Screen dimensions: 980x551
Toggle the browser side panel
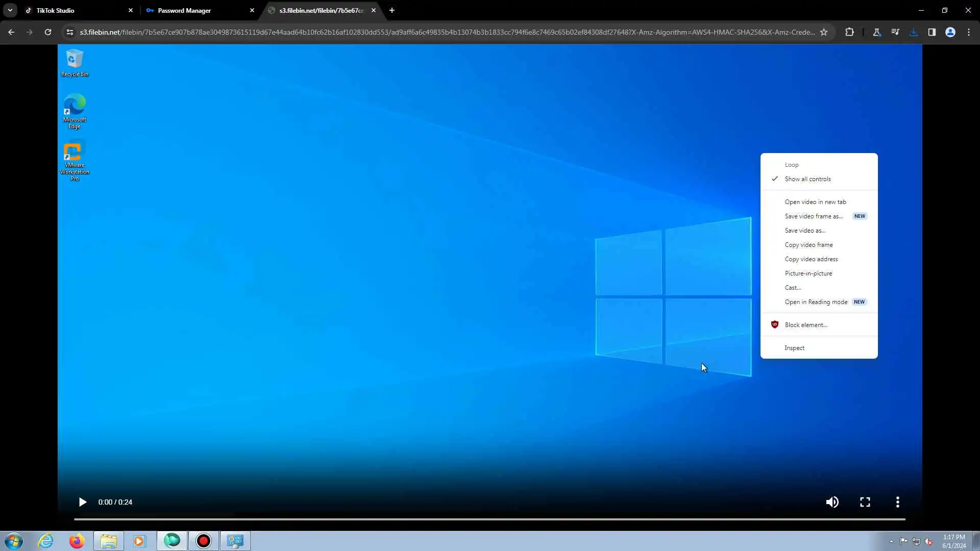tap(932, 32)
